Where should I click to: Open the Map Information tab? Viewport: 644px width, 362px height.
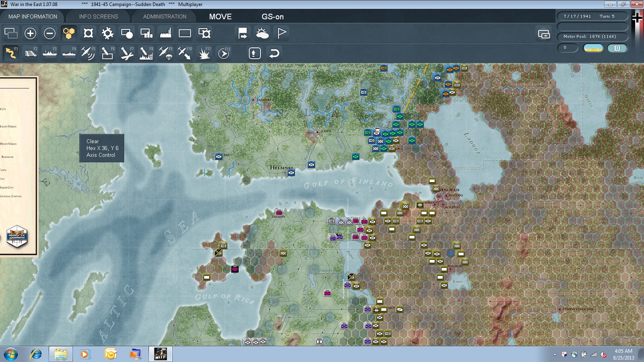click(33, 16)
